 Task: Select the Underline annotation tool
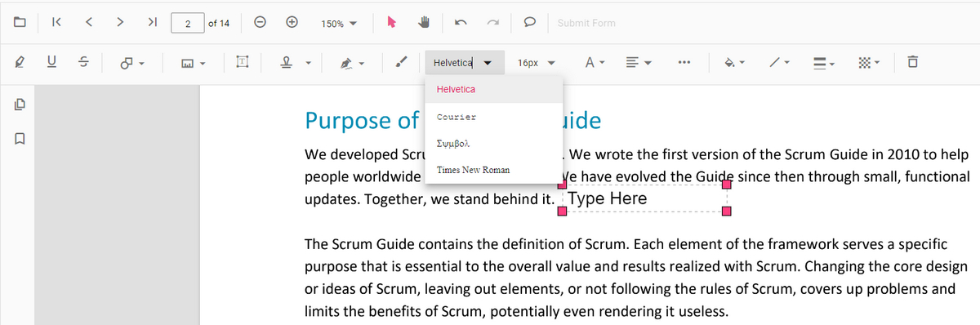pos(51,62)
